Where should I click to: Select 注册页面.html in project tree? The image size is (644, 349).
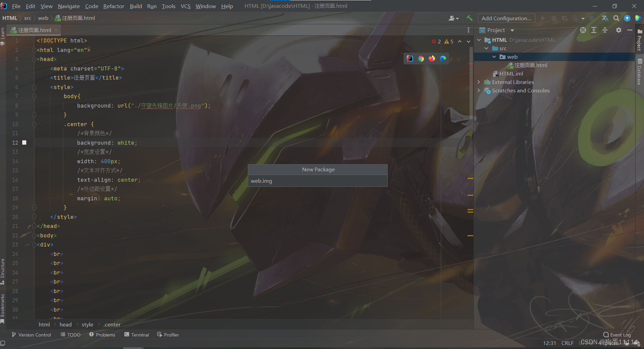[531, 65]
